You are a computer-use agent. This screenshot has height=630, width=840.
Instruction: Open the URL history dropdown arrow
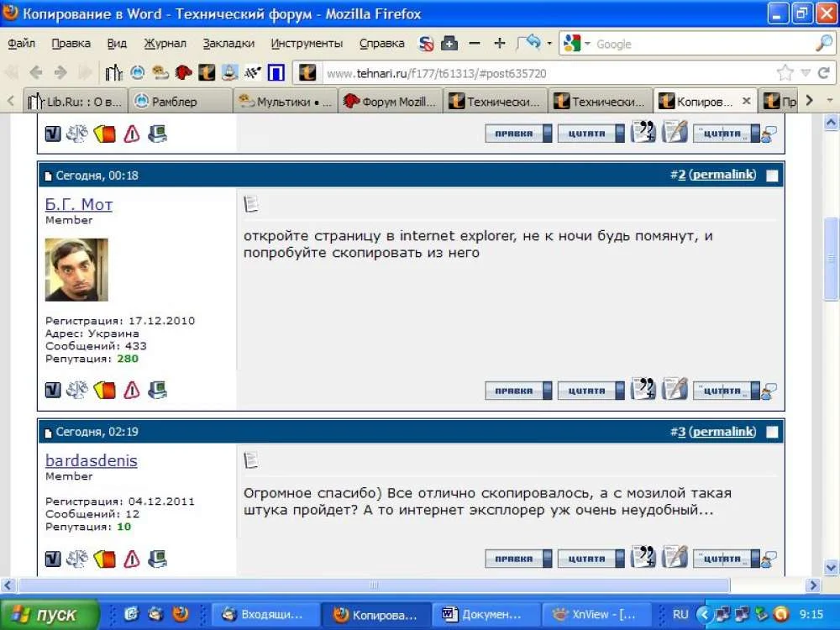806,73
